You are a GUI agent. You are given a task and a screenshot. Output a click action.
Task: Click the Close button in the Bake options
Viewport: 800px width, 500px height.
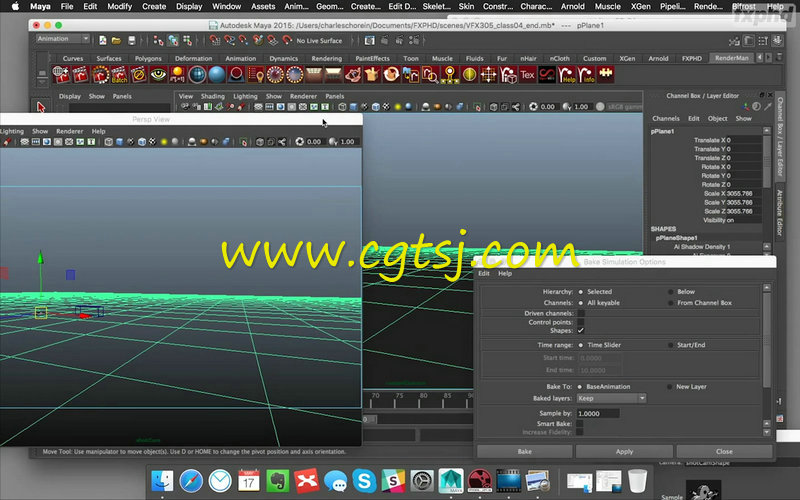pos(724,452)
